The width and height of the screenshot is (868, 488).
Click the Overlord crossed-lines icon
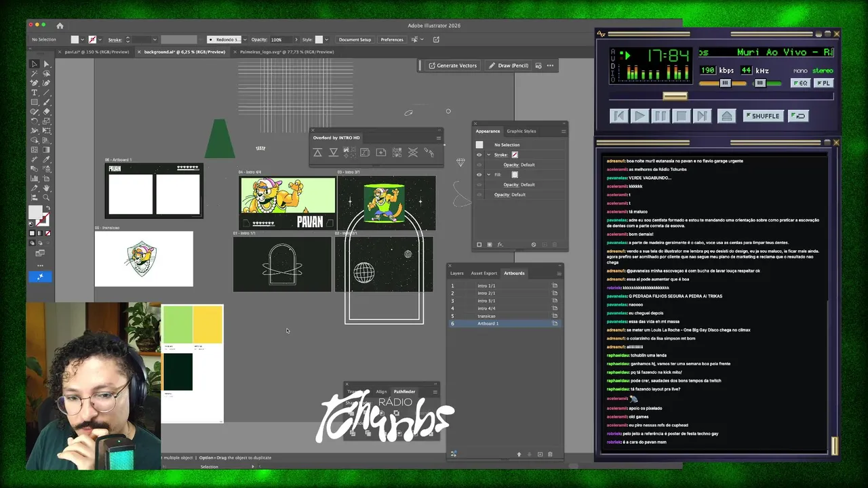[x=413, y=152]
